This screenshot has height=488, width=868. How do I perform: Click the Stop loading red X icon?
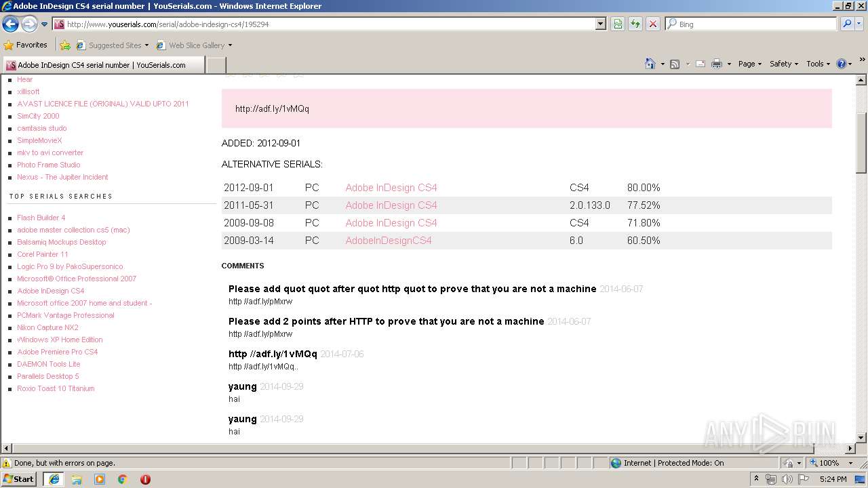tap(653, 24)
